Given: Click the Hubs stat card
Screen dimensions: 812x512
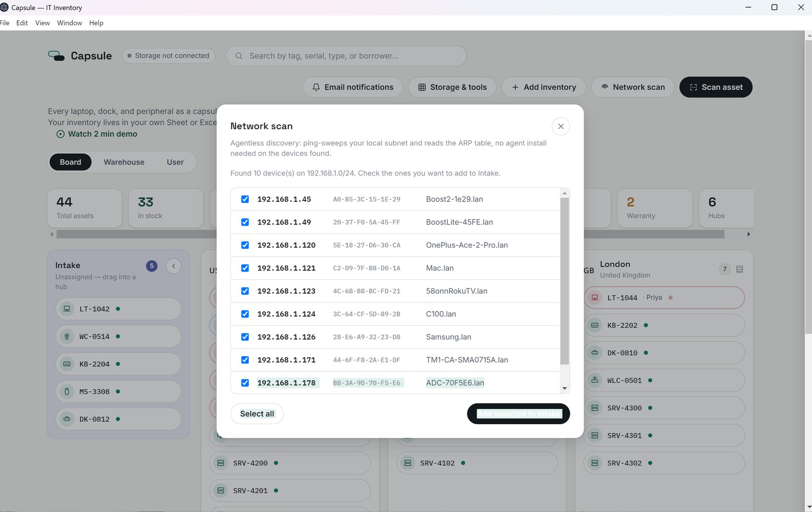Looking at the screenshot, I should (x=726, y=209).
